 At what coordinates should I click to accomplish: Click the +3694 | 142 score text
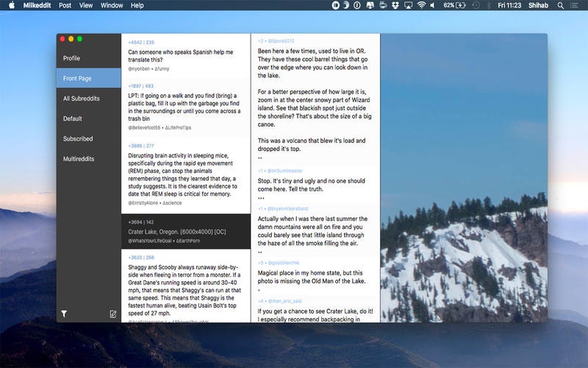coord(141,222)
